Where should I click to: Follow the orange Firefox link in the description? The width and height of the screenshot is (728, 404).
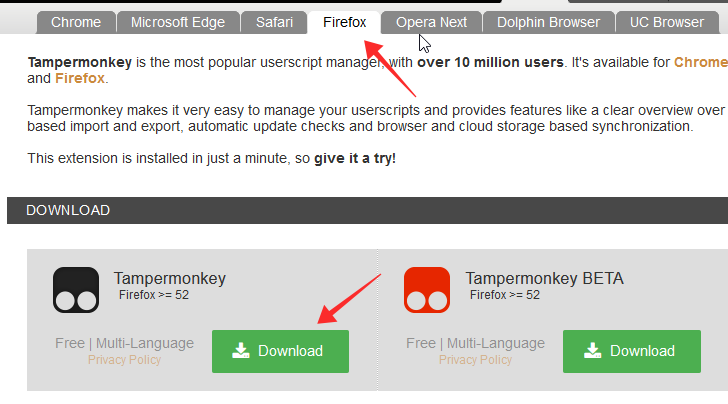tap(82, 78)
